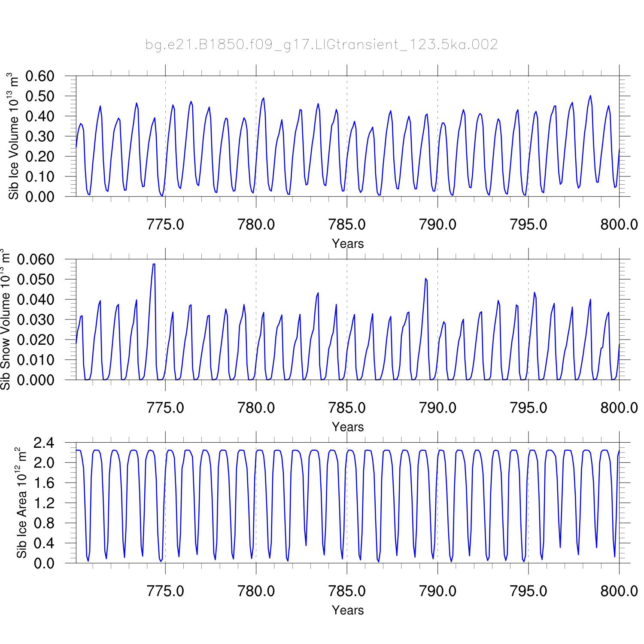
Task: Click the 775.0 tick label of top plot
Action: [x=165, y=225]
